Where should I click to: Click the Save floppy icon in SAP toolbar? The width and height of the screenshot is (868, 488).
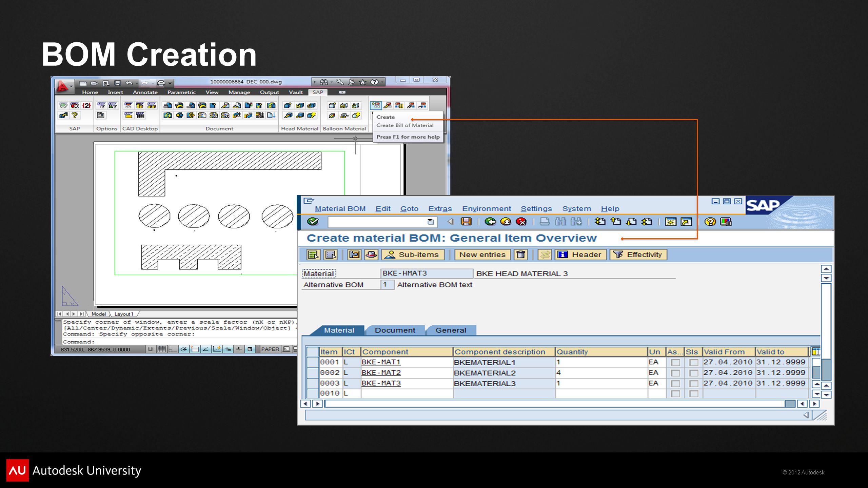(466, 222)
